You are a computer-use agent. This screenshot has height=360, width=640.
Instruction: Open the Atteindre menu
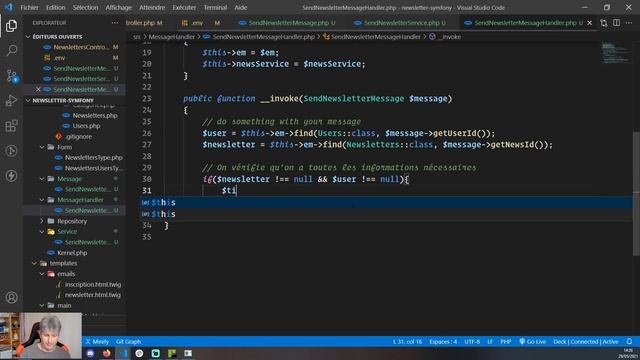152,7
